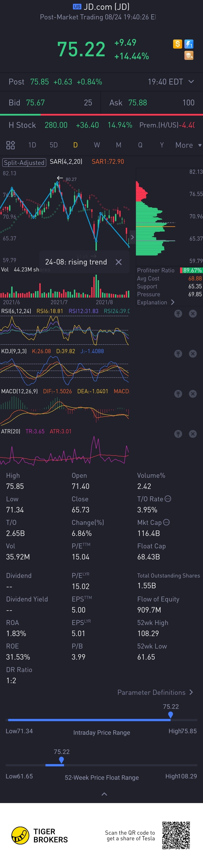Tap the Post 75.85 price row
203x868 pixels.
(x=101, y=82)
